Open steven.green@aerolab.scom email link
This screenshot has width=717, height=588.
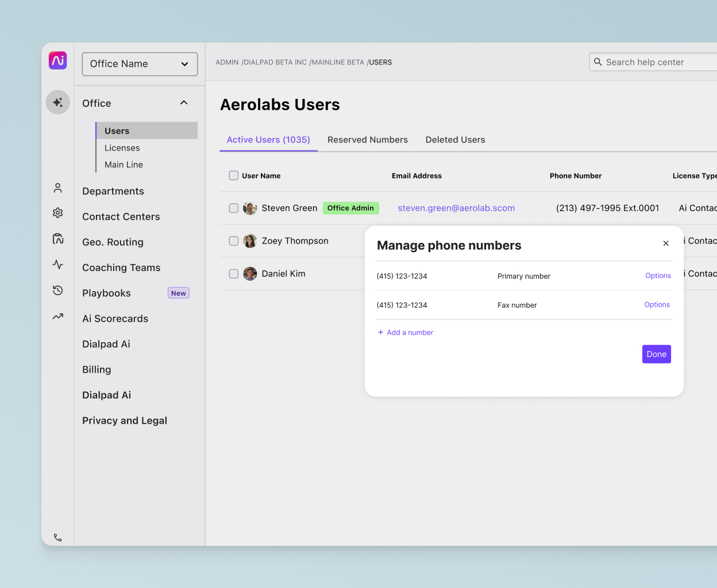pyautogui.click(x=456, y=208)
